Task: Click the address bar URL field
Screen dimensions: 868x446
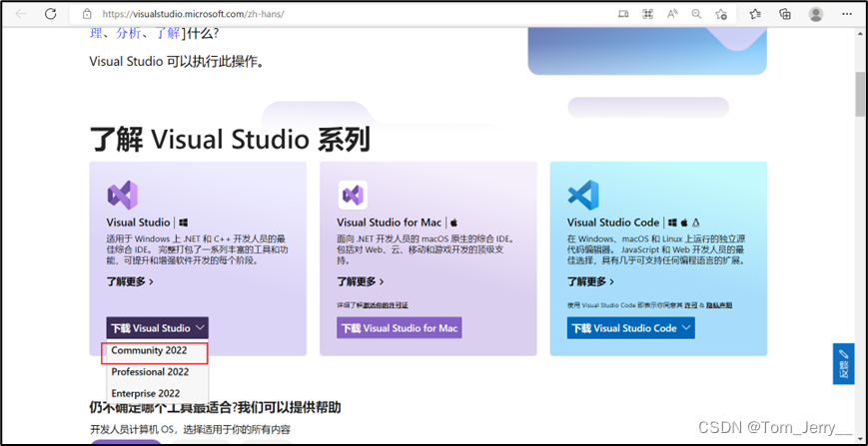Action: pos(193,14)
